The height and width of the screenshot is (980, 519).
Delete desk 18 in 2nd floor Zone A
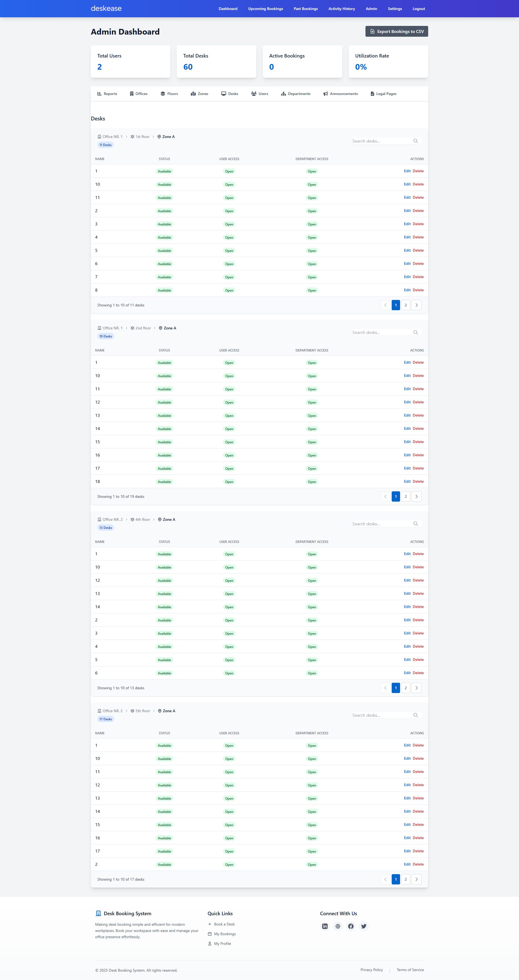418,482
